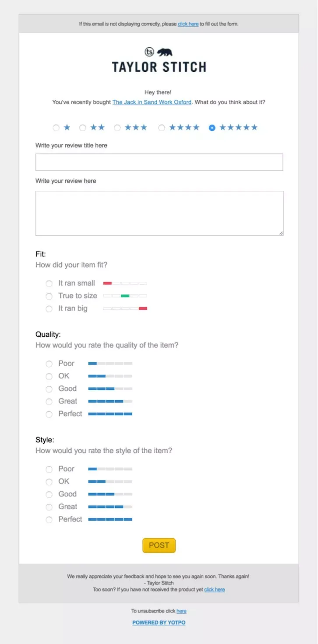Click the review body text area

[x=159, y=213]
